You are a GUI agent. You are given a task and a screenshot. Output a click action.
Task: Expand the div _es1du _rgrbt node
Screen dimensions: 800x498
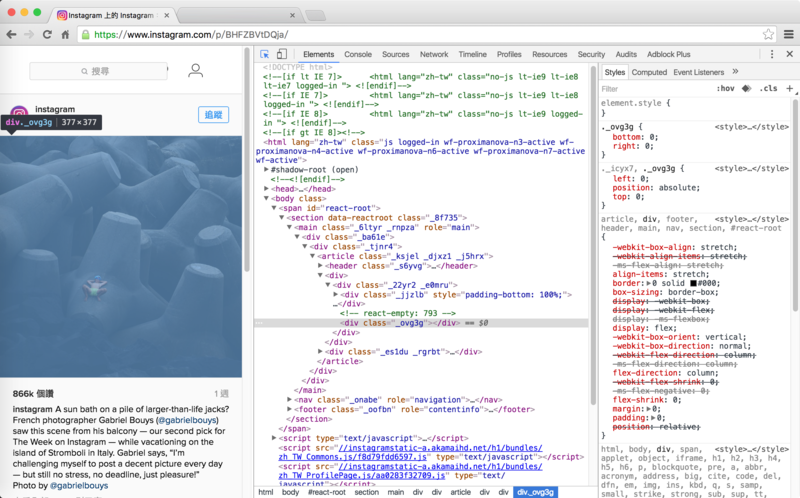320,352
